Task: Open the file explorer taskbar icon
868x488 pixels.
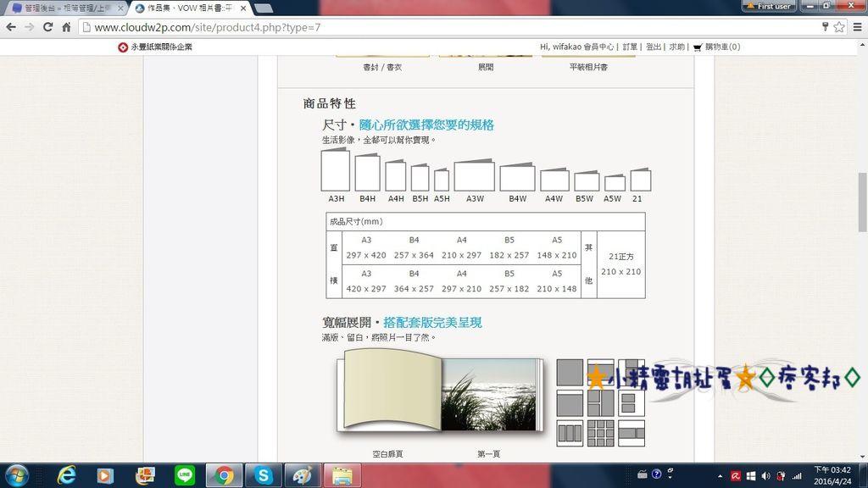Action: pos(342,476)
